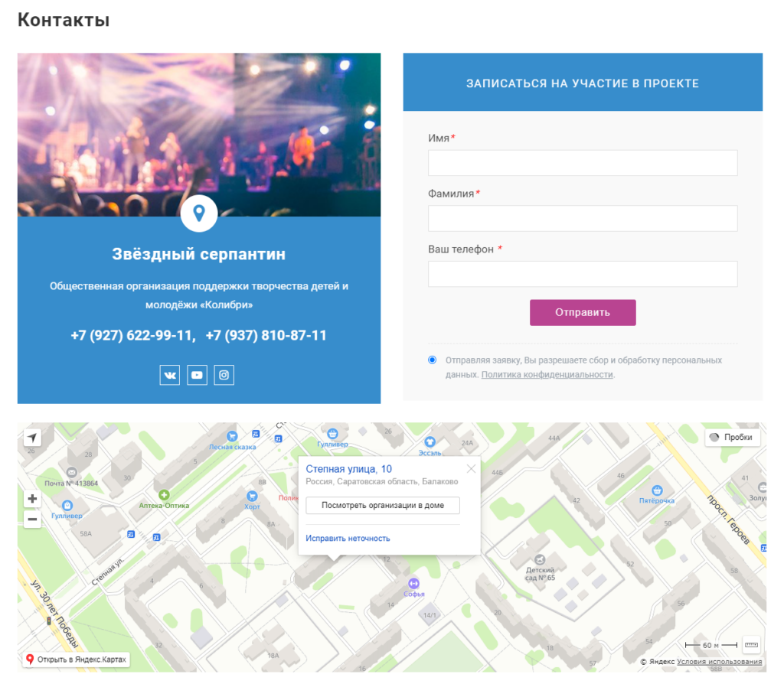Select the ruler measurement tool on map
Screen dimensions: 784x684
tap(750, 644)
